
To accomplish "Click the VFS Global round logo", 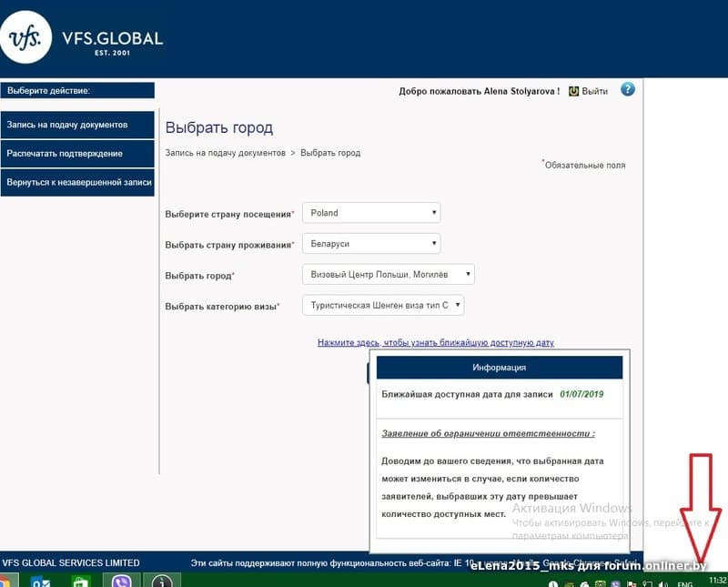I will pos(25,37).
